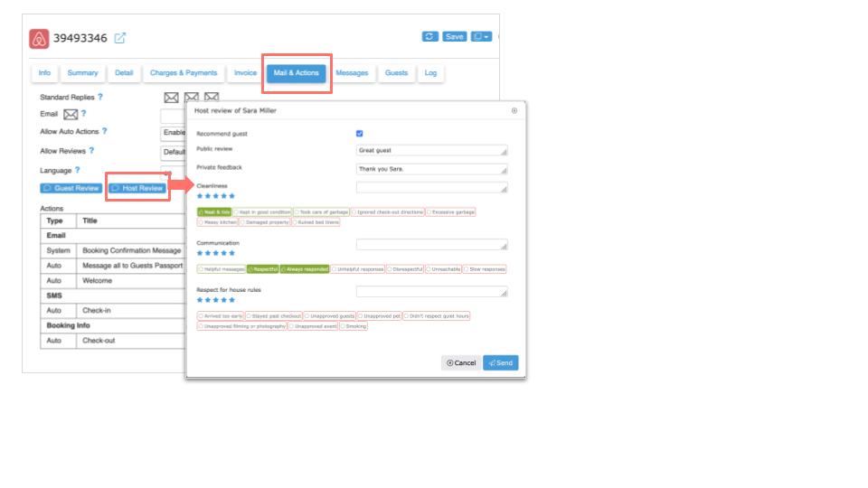Check 'Ruined bed linens' tag
This screenshot has width=868, height=488.
coord(316,222)
